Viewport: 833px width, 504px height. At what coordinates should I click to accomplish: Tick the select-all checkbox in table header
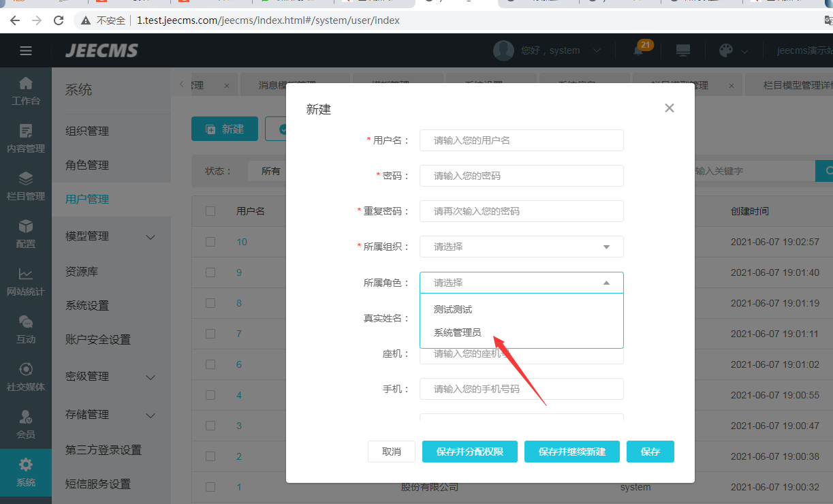point(210,211)
